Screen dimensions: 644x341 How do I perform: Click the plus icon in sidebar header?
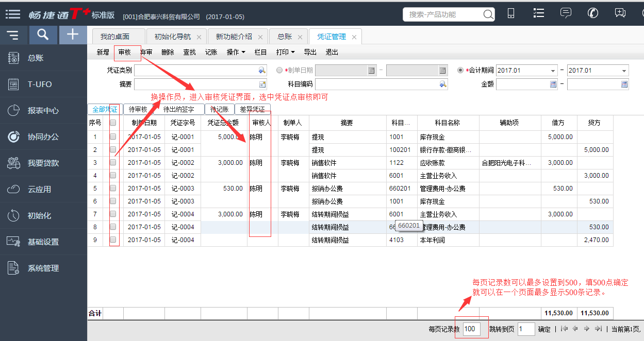73,35
